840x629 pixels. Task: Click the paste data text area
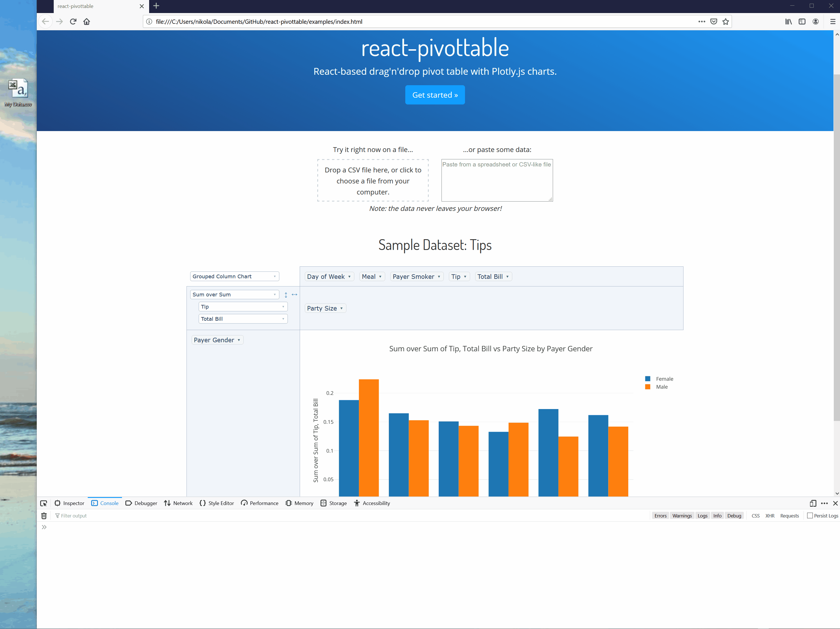click(497, 180)
